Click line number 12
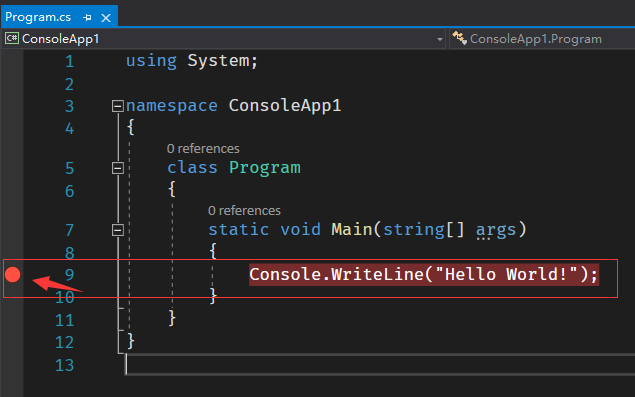This screenshot has height=397, width=635. 64,343
